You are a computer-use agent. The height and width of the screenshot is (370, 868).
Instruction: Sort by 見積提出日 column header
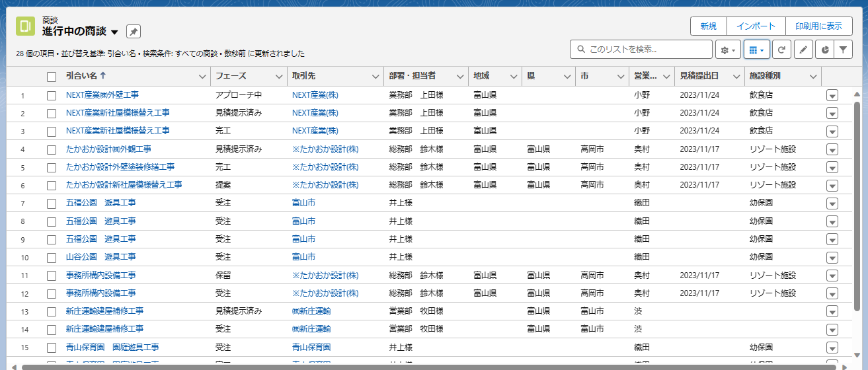[700, 77]
